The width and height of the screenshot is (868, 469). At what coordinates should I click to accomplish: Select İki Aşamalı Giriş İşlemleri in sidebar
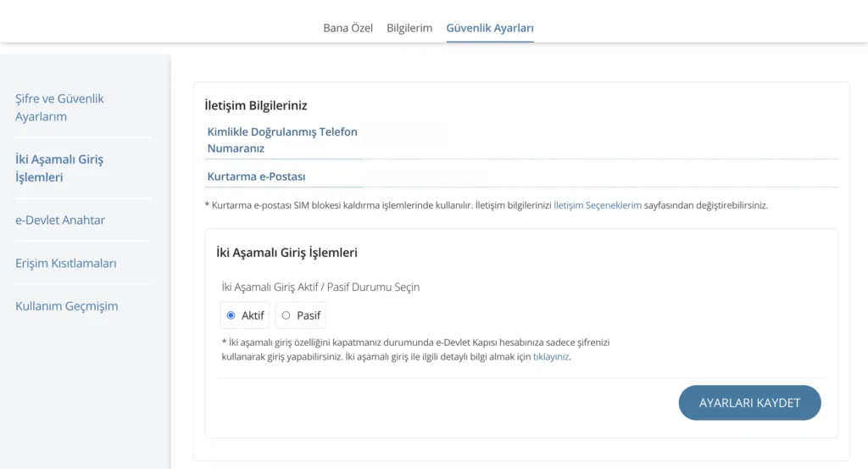(x=59, y=168)
